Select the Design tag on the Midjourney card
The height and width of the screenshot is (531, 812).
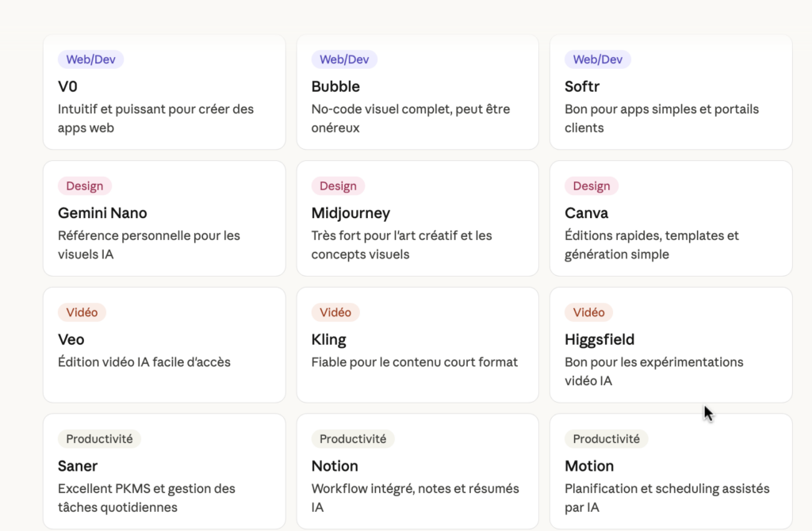pyautogui.click(x=338, y=186)
